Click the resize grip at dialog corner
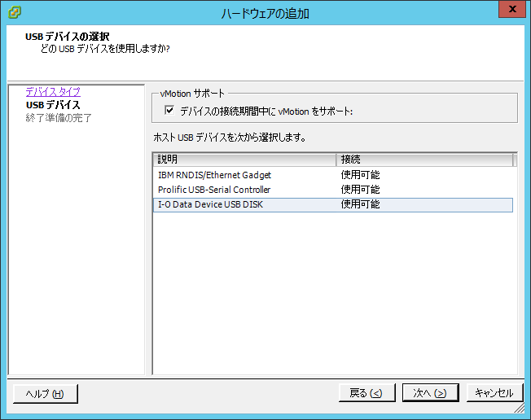 519,408
